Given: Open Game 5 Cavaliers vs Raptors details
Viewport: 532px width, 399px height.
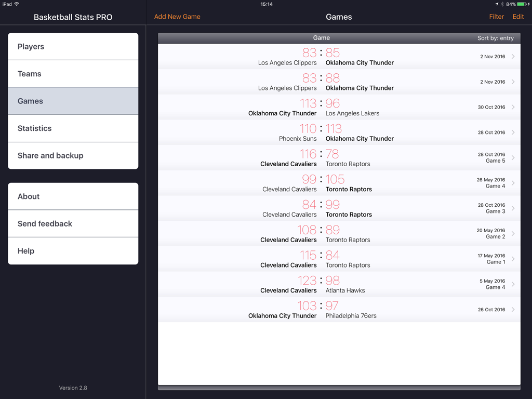Looking at the screenshot, I should tap(339, 158).
